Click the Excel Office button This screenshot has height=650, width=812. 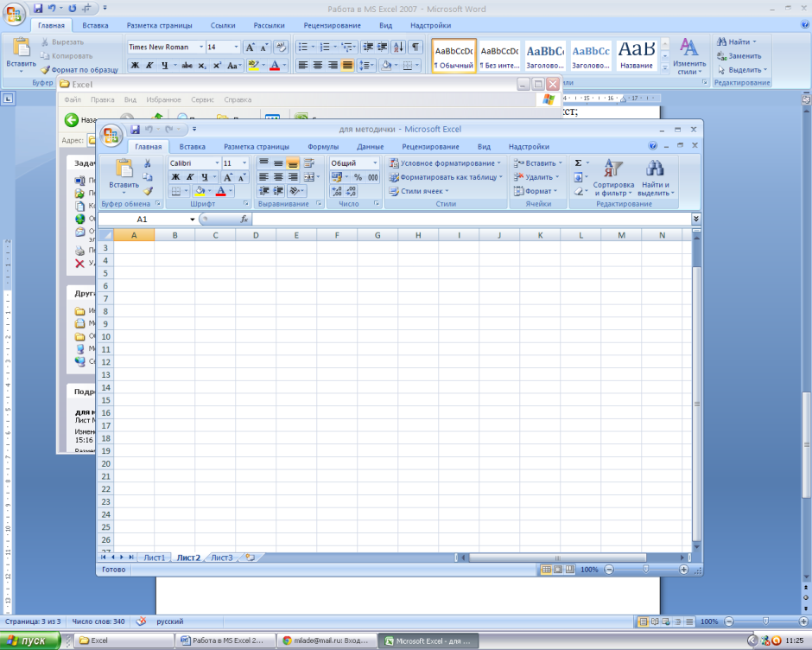tap(111, 136)
